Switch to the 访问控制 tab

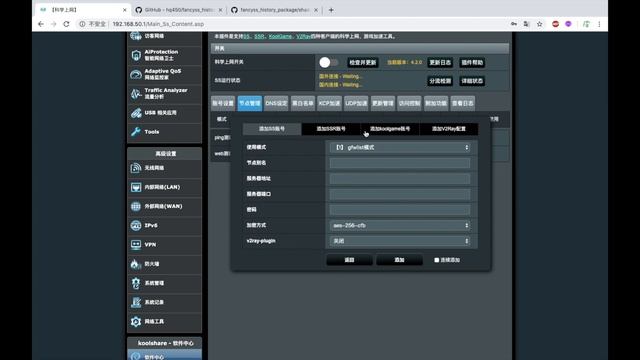tap(409, 103)
